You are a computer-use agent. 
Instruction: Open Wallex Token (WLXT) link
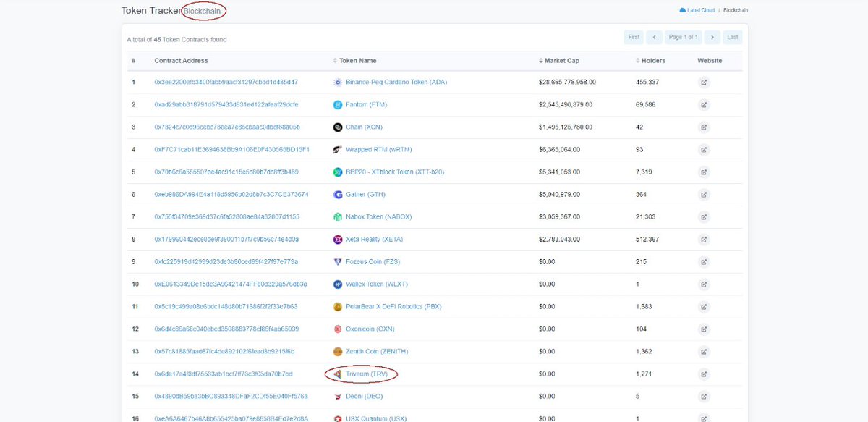pyautogui.click(x=377, y=284)
